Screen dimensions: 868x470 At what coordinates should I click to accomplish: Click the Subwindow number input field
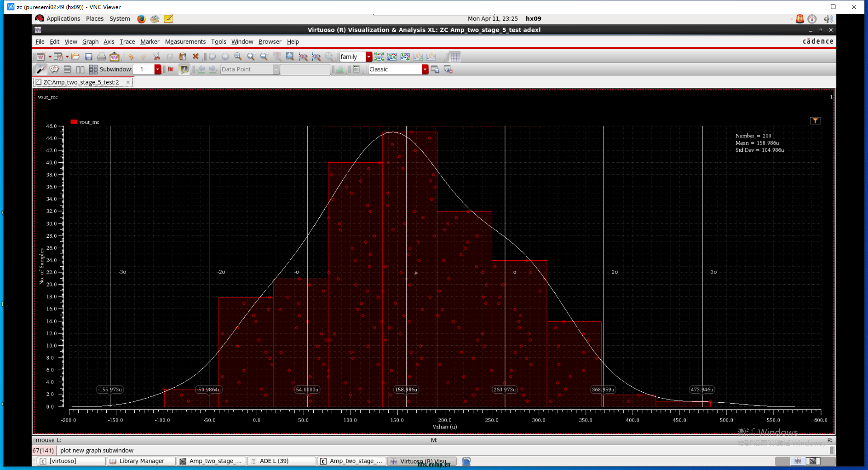[144, 69]
